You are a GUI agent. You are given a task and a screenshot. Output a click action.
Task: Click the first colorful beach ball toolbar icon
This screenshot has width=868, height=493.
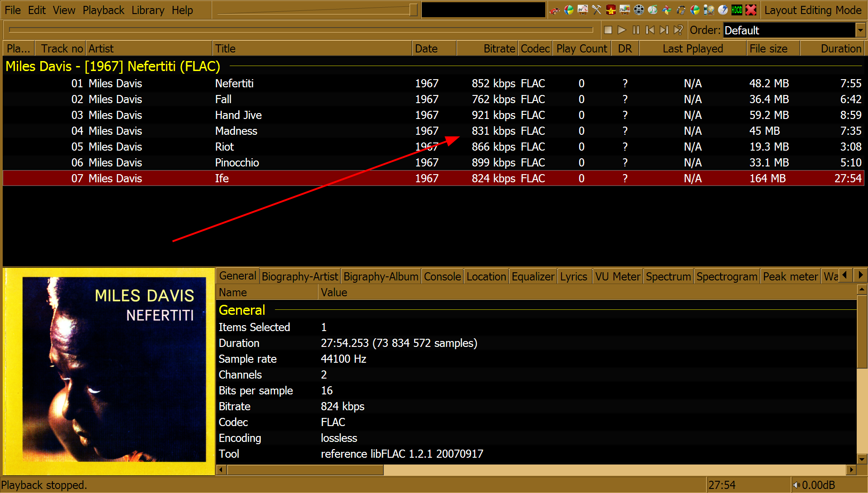pos(569,10)
